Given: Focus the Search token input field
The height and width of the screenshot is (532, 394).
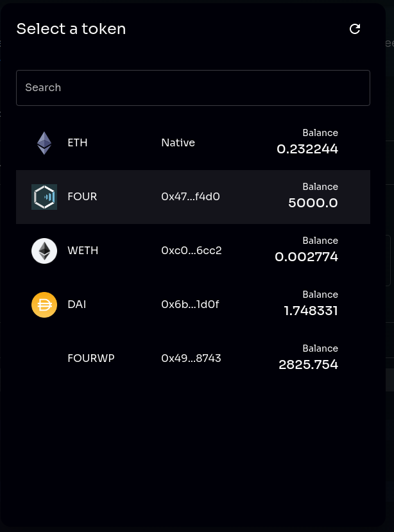Looking at the screenshot, I should point(193,88).
